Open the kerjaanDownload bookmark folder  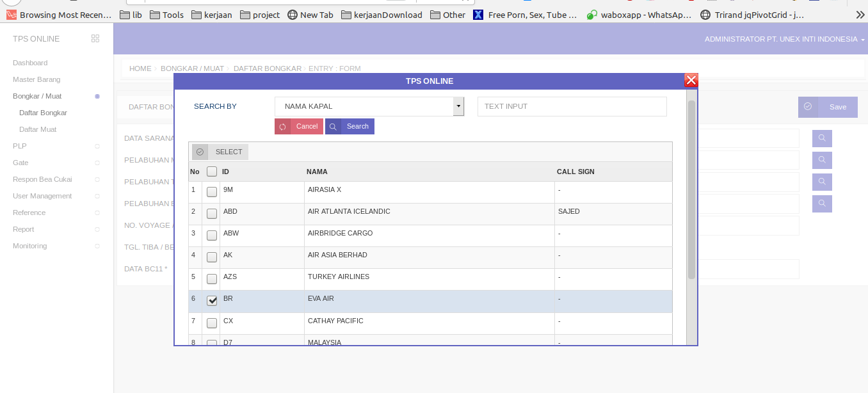382,15
